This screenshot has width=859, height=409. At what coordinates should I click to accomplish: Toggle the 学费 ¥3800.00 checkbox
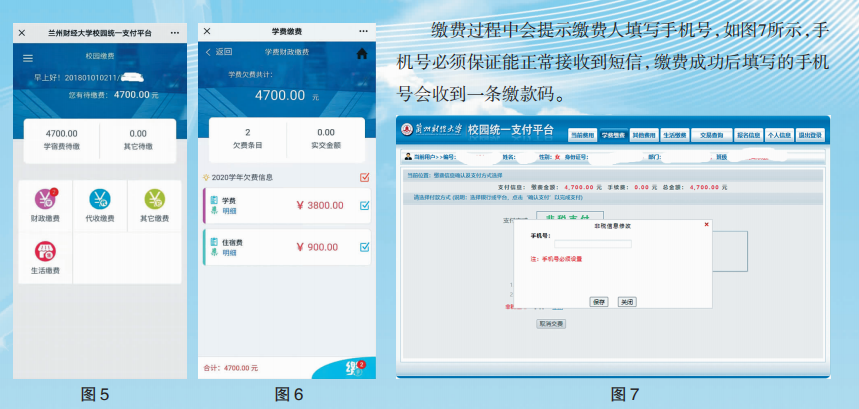coord(364,206)
